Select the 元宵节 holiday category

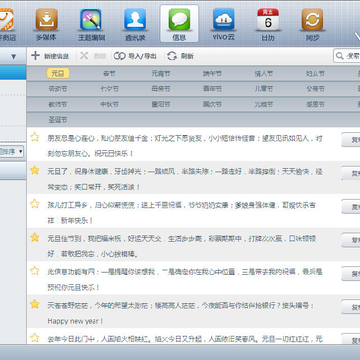[161, 73]
